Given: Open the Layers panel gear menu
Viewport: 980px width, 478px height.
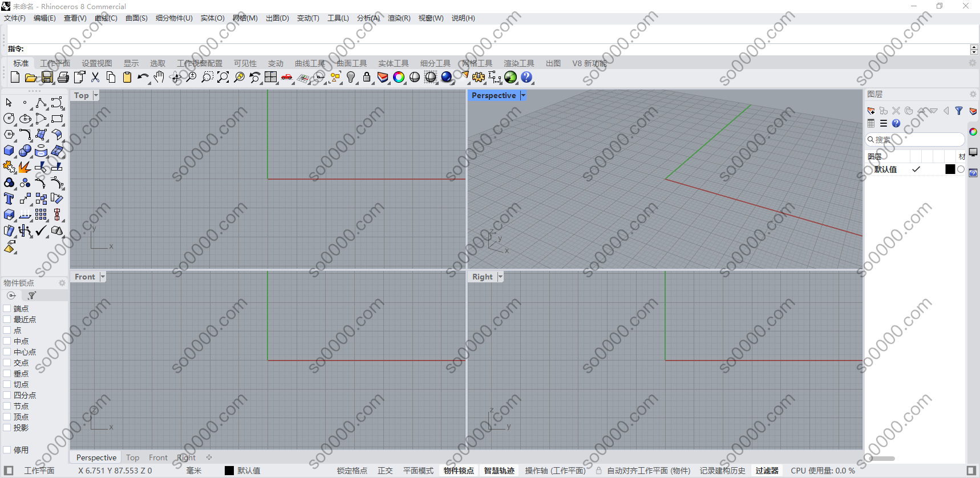Looking at the screenshot, I should click(x=973, y=94).
